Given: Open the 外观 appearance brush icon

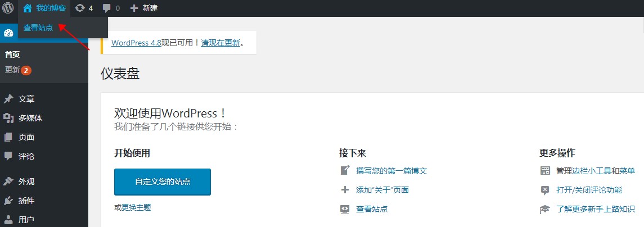Looking at the screenshot, I should tap(8, 181).
